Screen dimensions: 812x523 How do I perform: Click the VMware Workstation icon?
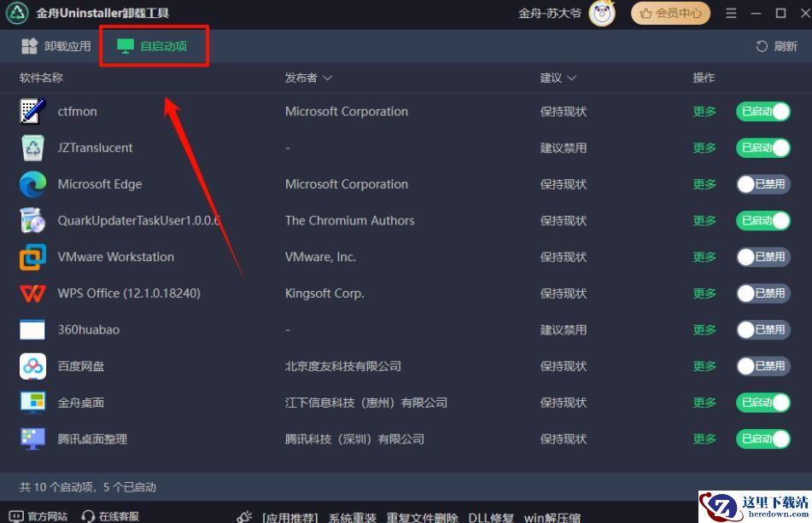(x=32, y=257)
